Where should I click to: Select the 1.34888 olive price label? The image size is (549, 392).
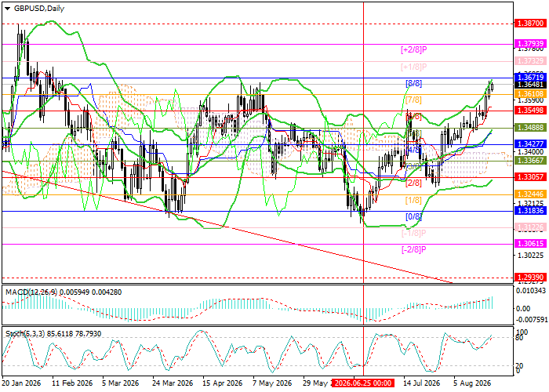tap(530, 128)
